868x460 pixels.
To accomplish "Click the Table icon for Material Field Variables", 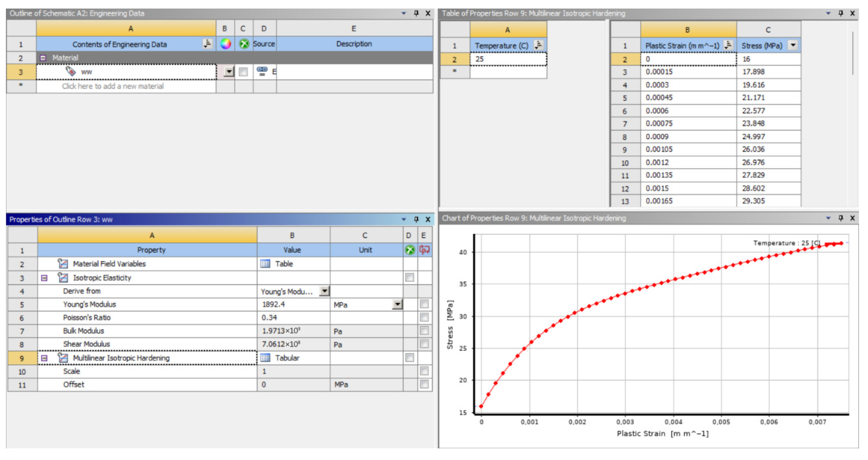I will (265, 264).
